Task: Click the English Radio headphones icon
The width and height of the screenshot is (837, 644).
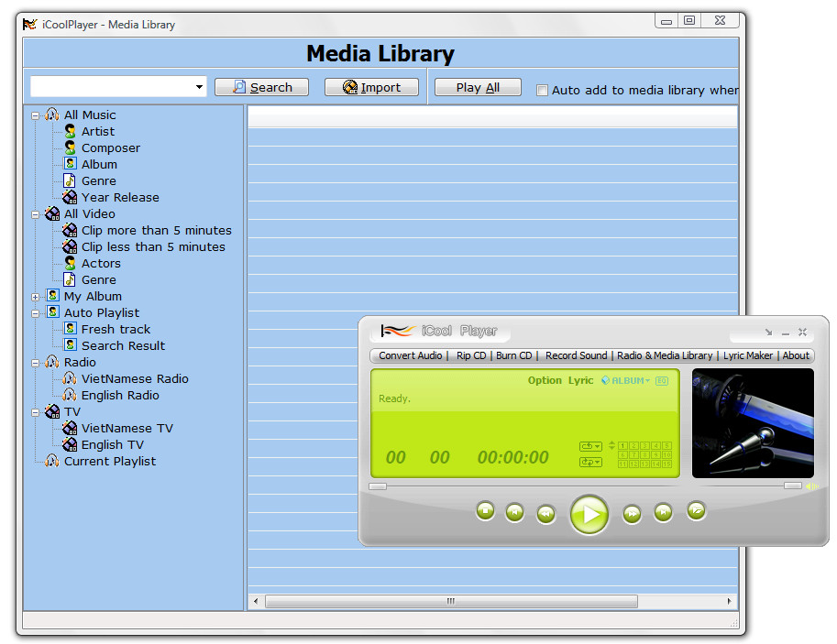Action: tap(70, 395)
